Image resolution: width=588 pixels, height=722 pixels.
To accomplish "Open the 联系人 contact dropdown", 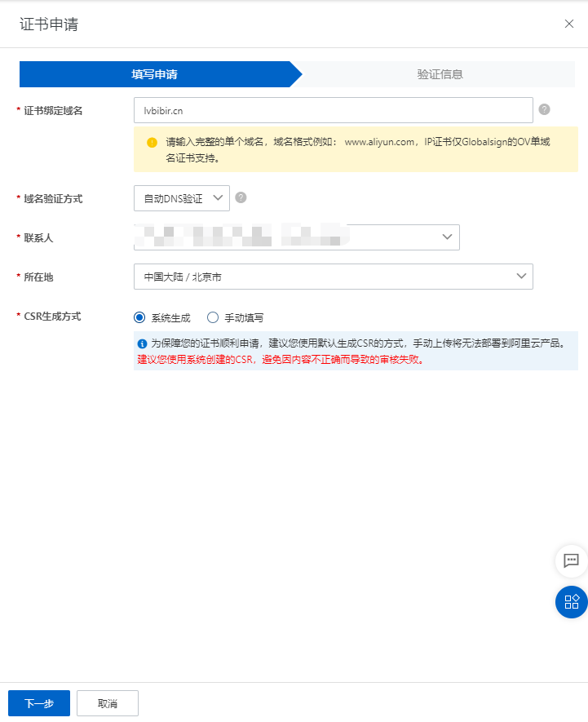I will tap(296, 237).
